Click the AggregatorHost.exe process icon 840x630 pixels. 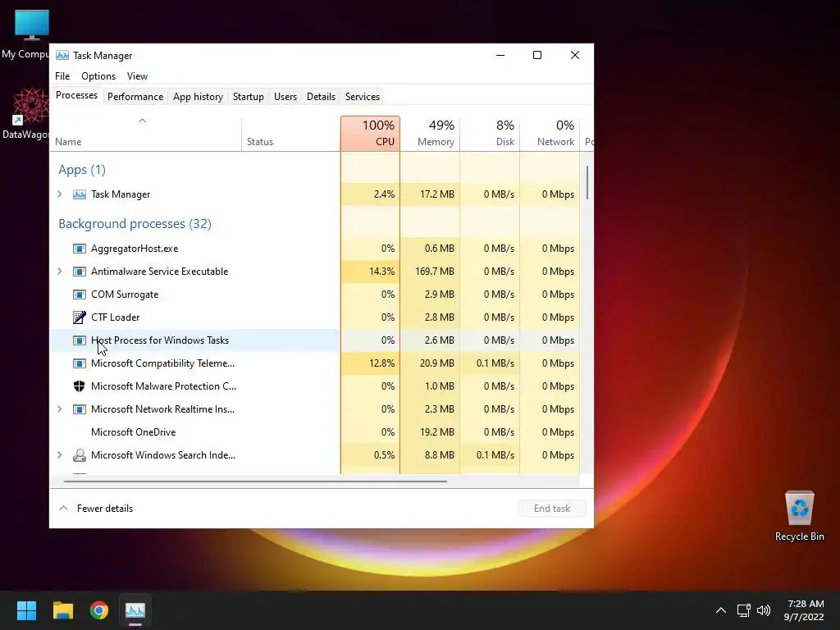click(80, 249)
